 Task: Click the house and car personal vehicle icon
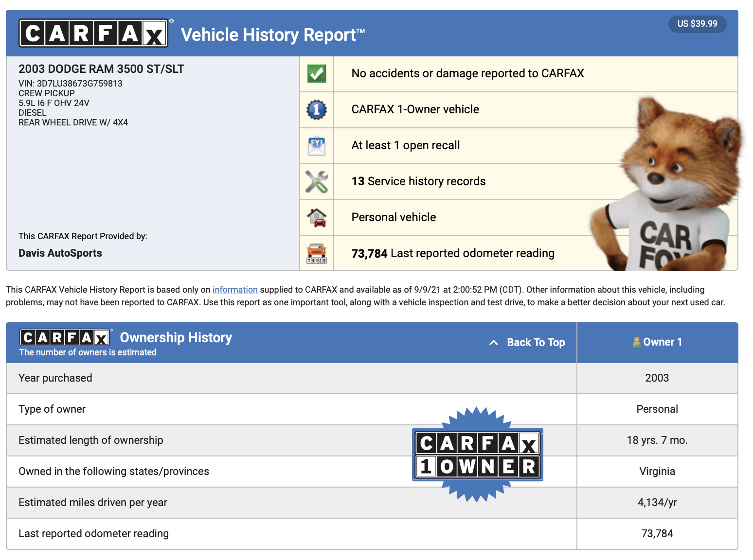click(x=317, y=218)
